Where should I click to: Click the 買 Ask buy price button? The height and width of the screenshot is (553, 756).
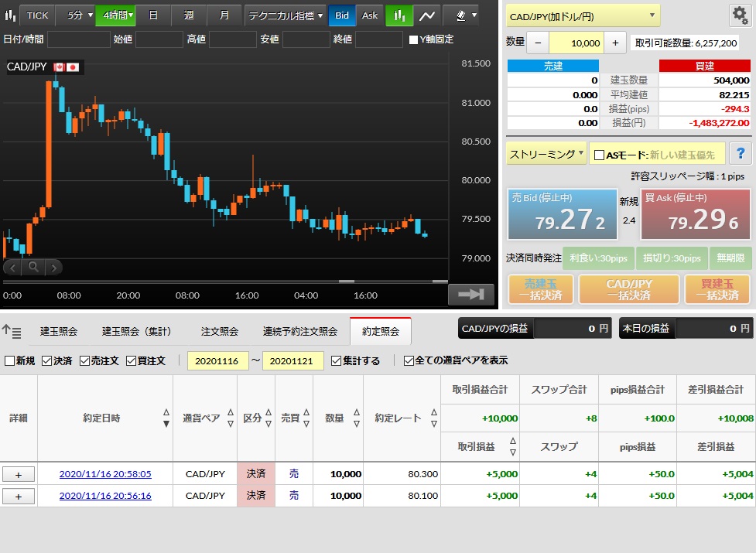[x=696, y=214]
